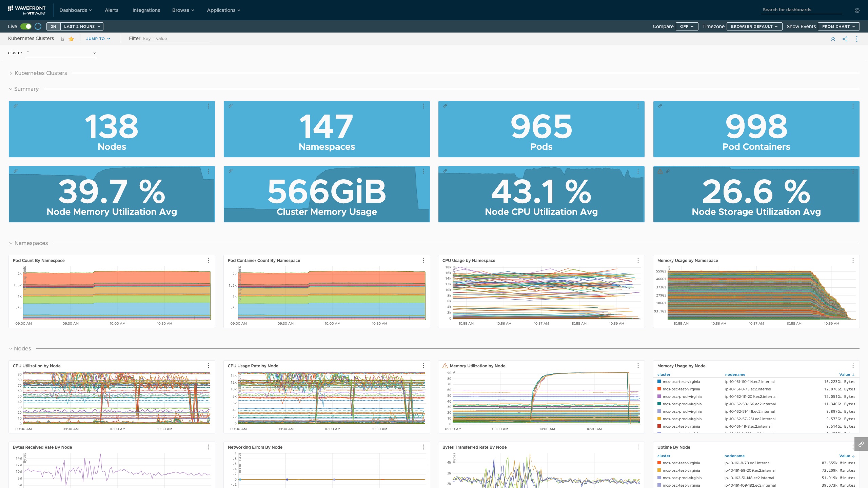
Task: Click the link icon on Nodes chart
Action: (x=16, y=106)
